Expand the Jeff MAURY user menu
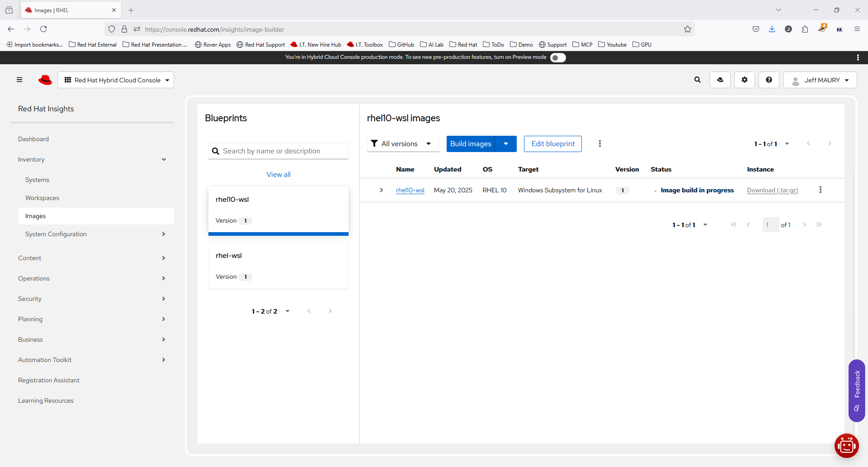868x467 pixels. [x=820, y=80]
